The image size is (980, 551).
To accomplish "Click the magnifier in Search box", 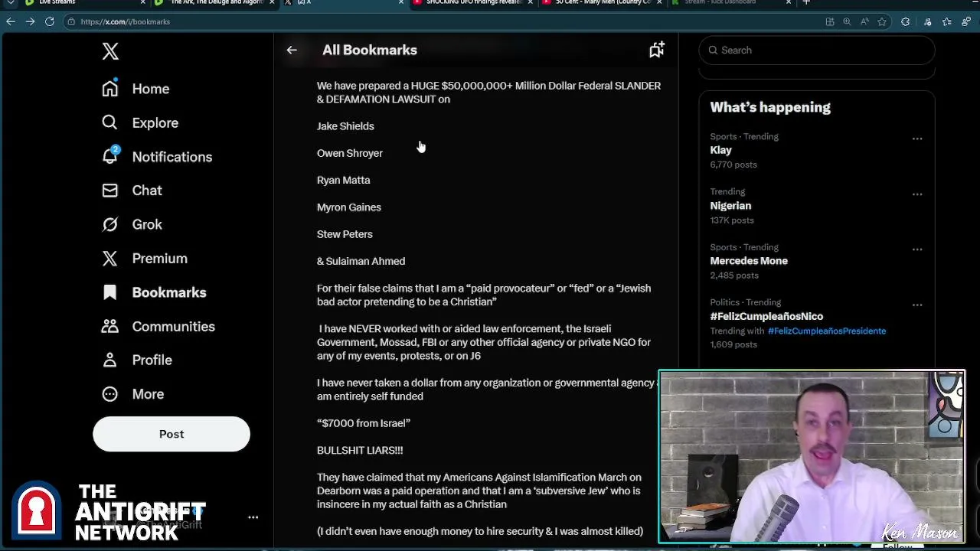I will (714, 51).
